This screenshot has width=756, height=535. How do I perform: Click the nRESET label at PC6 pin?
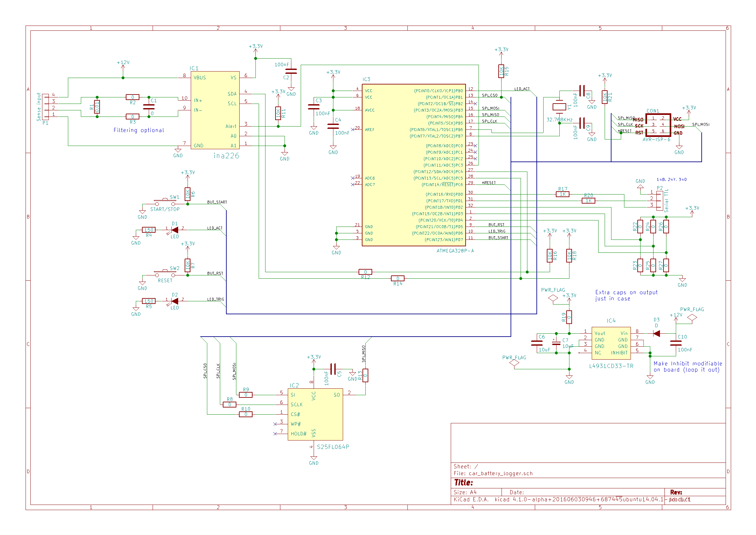pos(489,183)
